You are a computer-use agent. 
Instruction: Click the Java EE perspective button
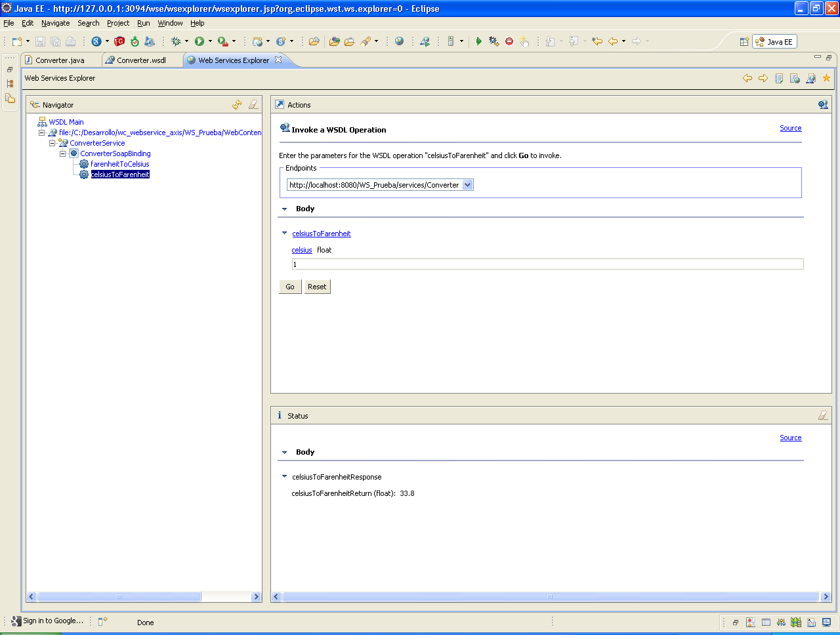click(774, 41)
